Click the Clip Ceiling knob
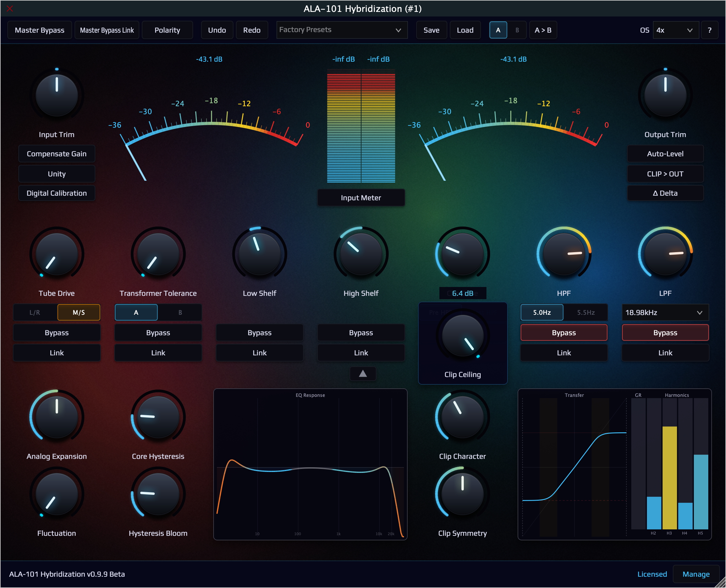This screenshot has width=726, height=588. click(462, 336)
